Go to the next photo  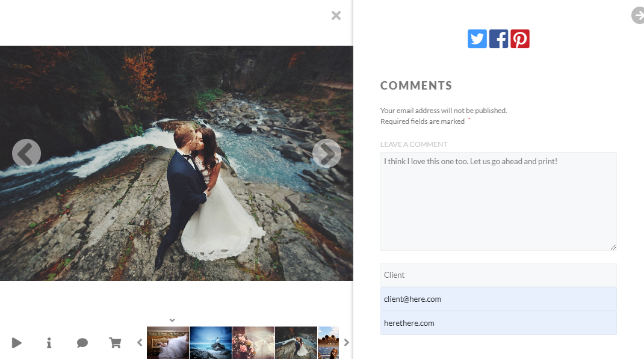(x=327, y=153)
